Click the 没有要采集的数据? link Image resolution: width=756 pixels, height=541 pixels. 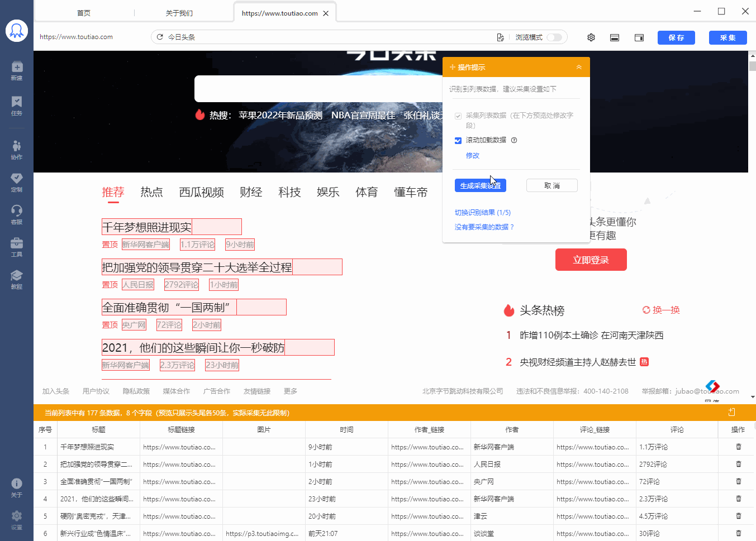pyautogui.click(x=484, y=227)
